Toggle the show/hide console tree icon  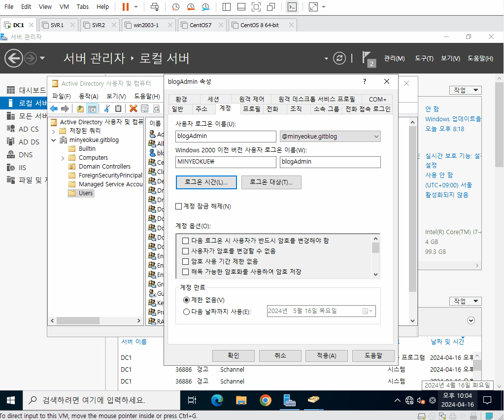coord(92,109)
